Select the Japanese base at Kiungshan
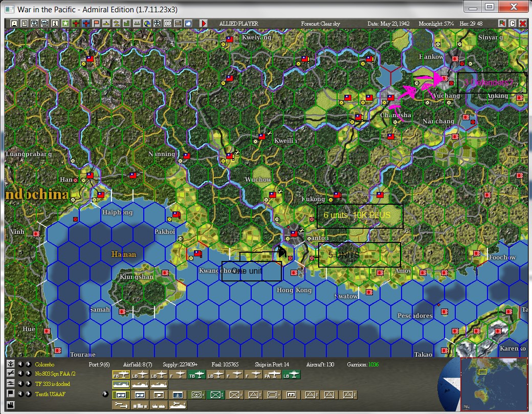 tap(165, 272)
